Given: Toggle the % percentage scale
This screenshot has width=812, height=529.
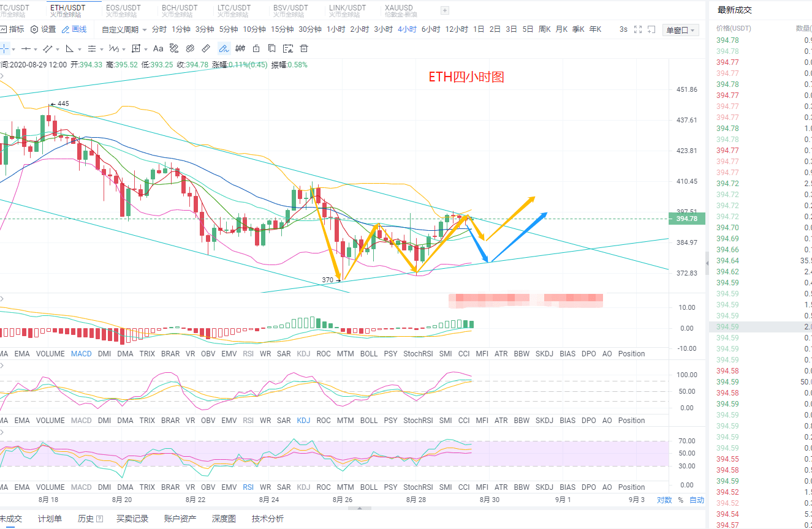Looking at the screenshot, I should [680, 500].
